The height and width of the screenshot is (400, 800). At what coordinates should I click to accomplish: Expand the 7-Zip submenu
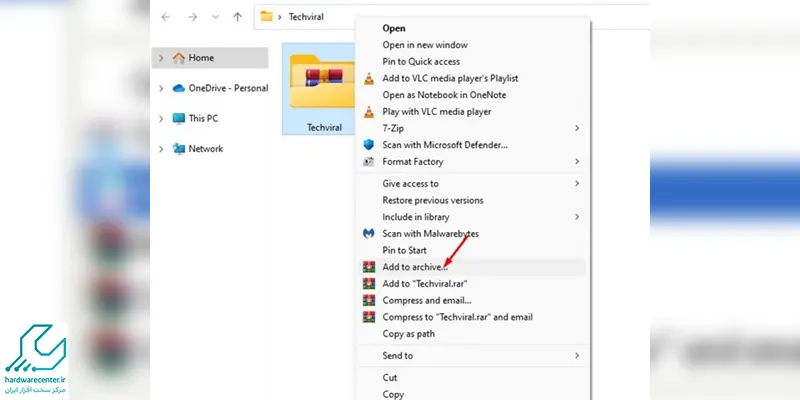tap(577, 128)
